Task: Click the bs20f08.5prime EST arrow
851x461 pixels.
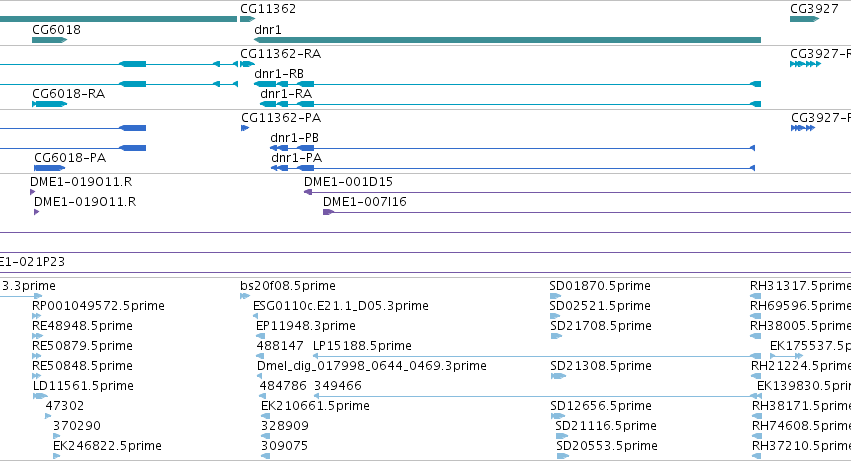Action: (245, 296)
